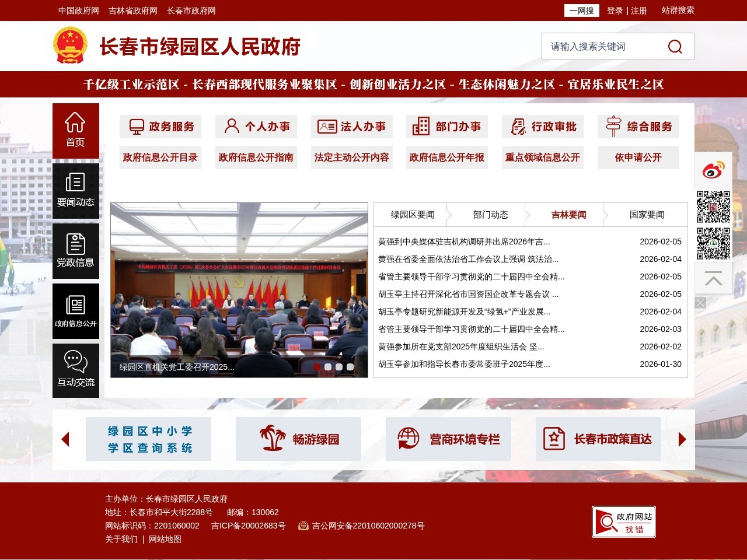This screenshot has width=747, height=560.
Task: Open the 首页 home sidebar icon
Action: pyautogui.click(x=76, y=131)
